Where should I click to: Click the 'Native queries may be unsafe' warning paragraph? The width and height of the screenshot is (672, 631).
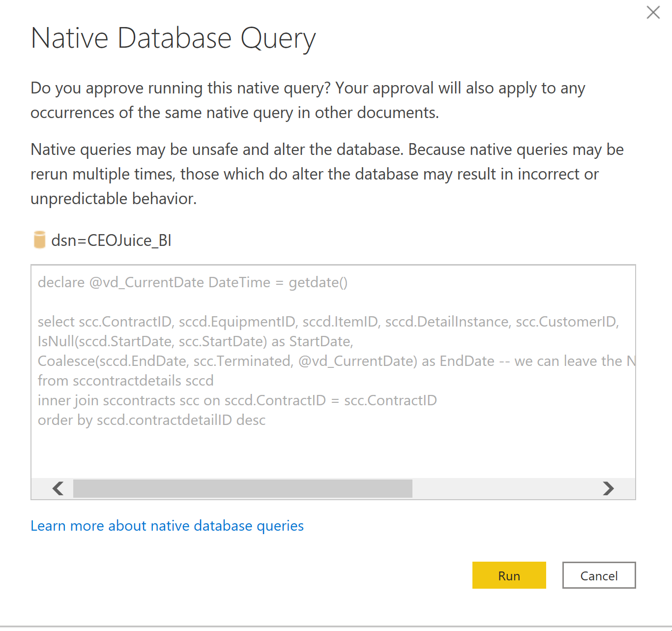[327, 174]
